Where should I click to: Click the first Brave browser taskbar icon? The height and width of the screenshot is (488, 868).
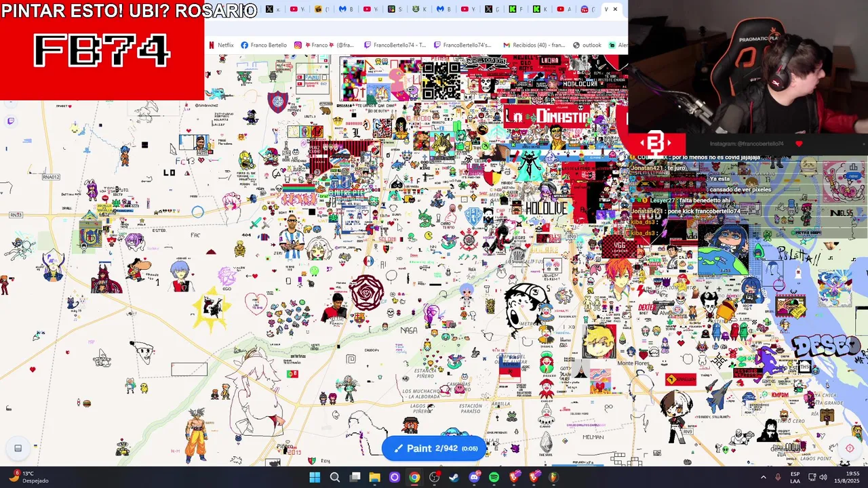click(514, 477)
